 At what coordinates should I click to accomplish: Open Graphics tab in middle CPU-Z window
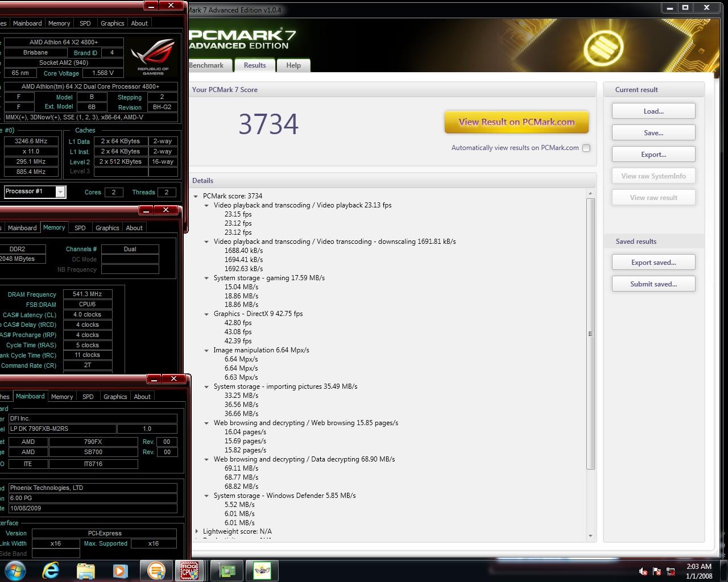pos(107,228)
